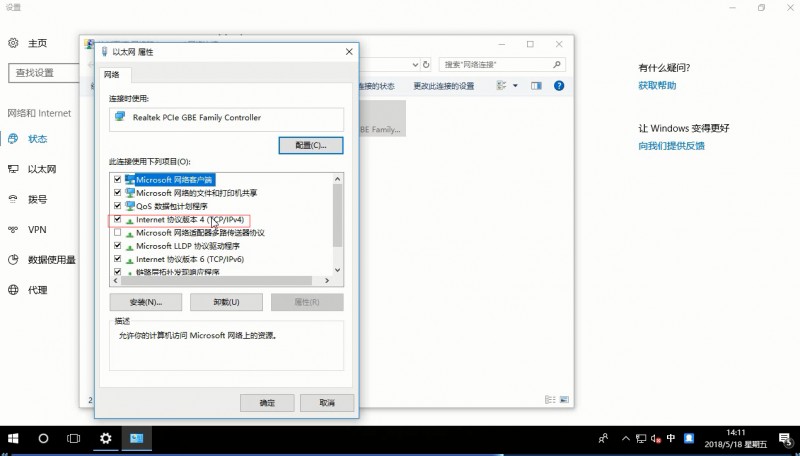Toggle Internet 协议版本 6 (TCP/IPv6) checkbox

tap(117, 259)
